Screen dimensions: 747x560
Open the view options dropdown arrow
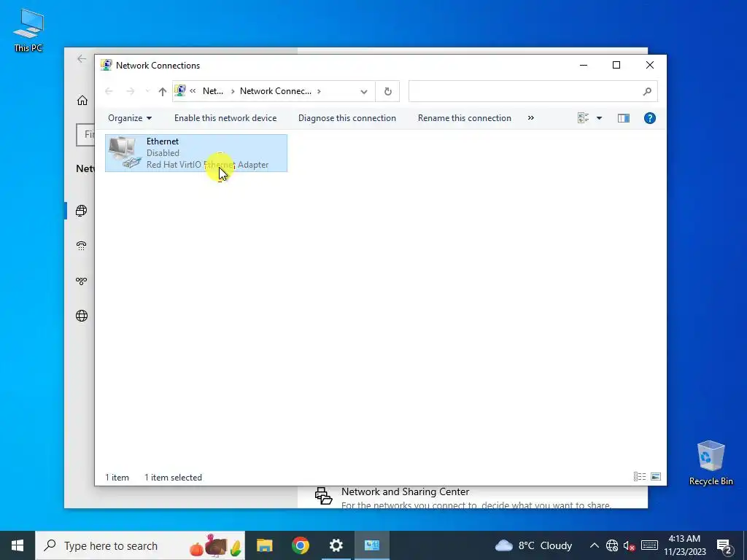point(600,118)
